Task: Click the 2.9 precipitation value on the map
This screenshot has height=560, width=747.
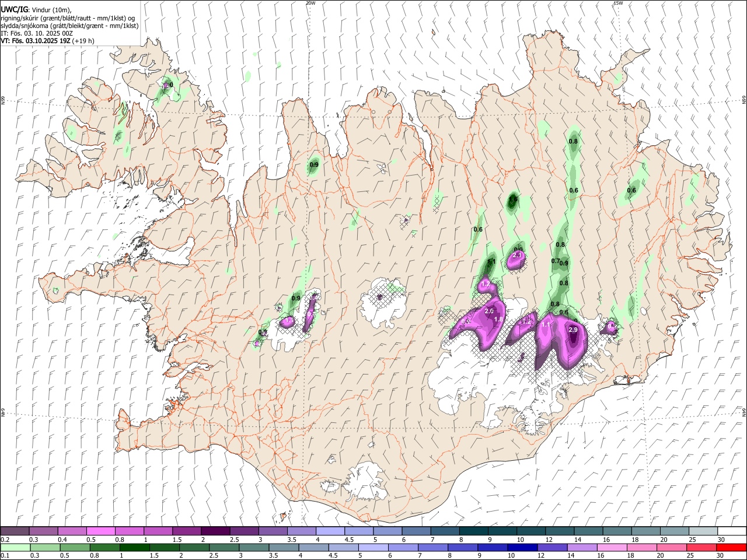Action: (x=573, y=330)
